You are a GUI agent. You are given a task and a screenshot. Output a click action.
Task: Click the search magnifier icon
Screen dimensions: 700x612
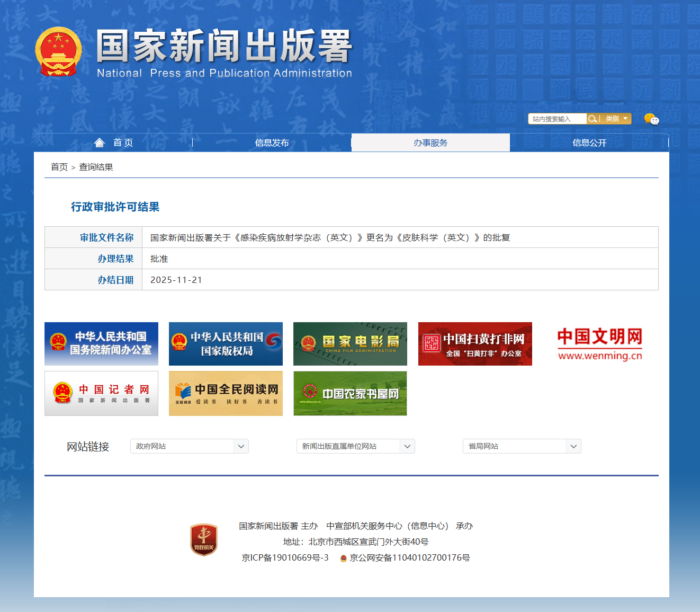click(x=593, y=119)
